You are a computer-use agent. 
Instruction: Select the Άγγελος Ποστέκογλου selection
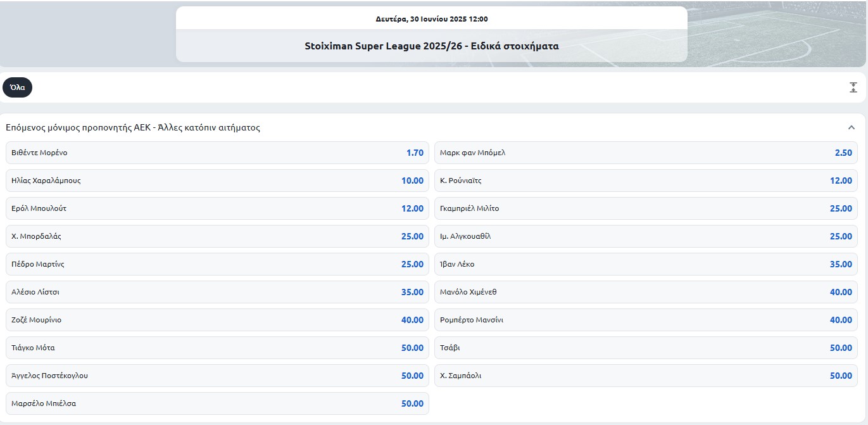click(217, 376)
